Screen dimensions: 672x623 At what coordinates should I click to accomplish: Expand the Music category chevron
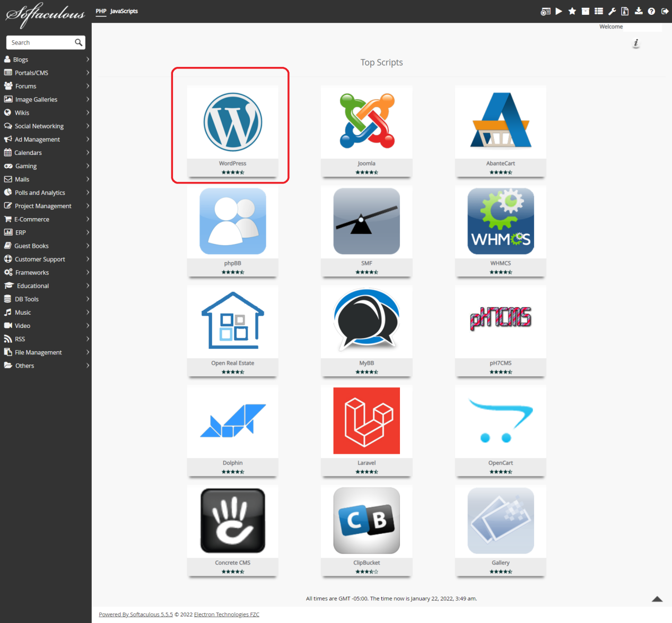tap(88, 312)
